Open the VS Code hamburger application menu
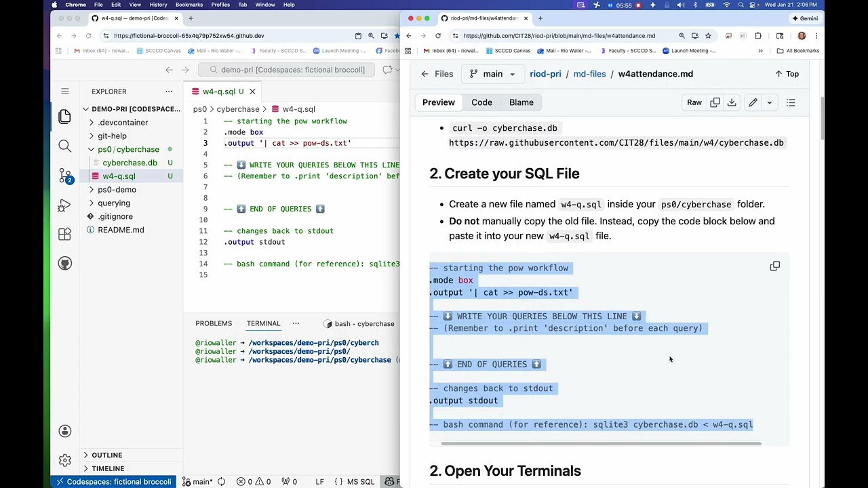 pos(65,91)
